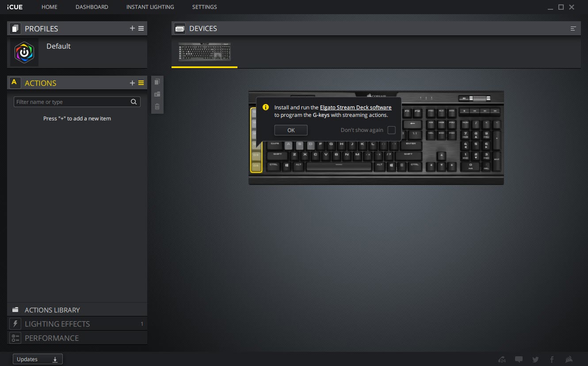Click the ENTER key on keyboard image
The width and height of the screenshot is (588, 366).
[x=411, y=145]
